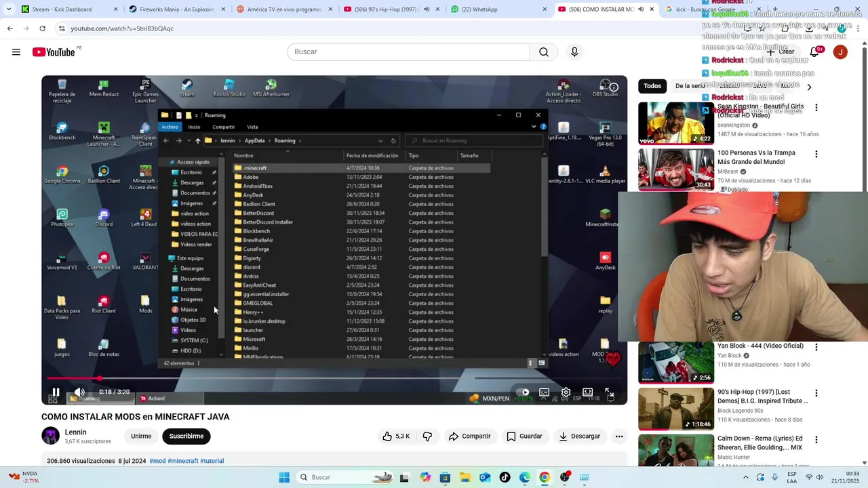Switch to theater mode view
868x488 pixels.
[x=587, y=392]
